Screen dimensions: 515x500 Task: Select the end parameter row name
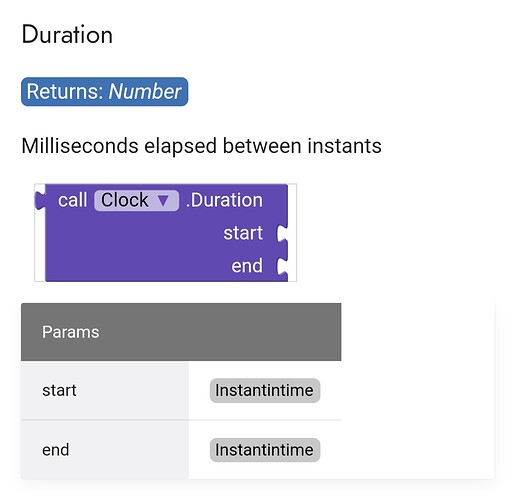(56, 450)
